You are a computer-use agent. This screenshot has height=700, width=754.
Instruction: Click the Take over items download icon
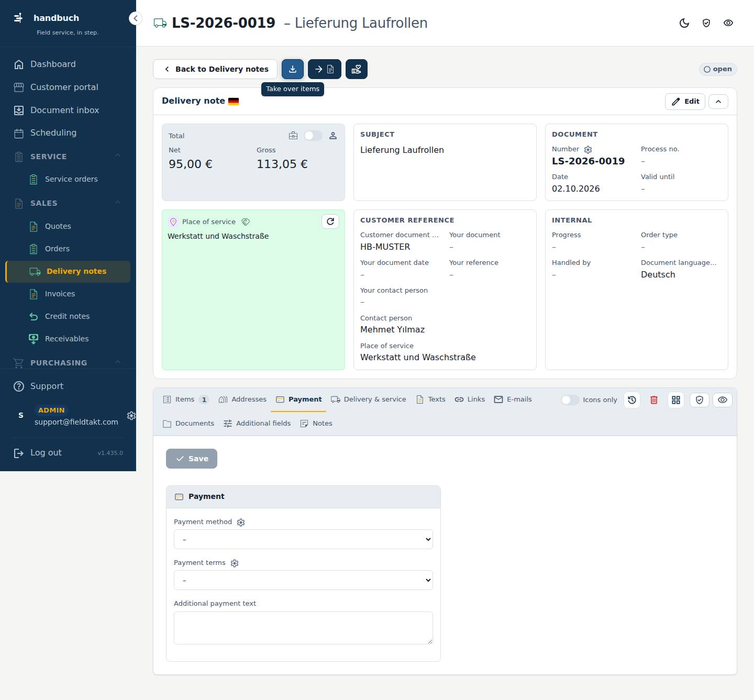click(x=293, y=69)
